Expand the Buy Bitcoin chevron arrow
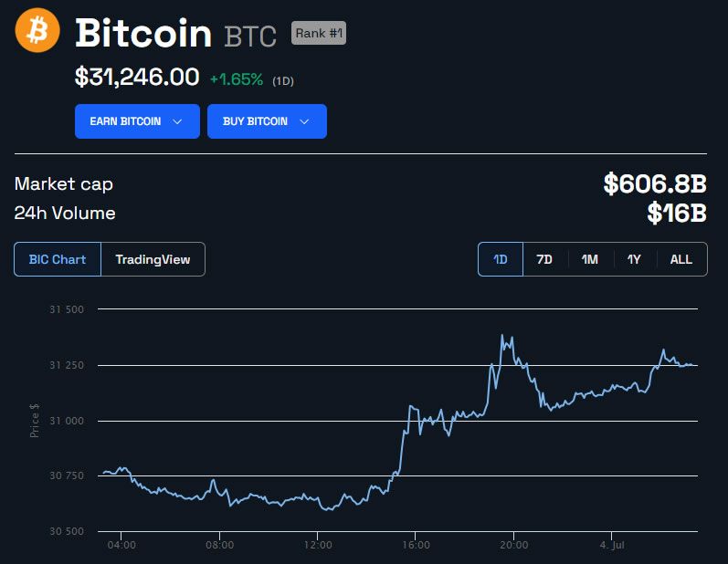The image size is (728, 564). click(x=304, y=121)
